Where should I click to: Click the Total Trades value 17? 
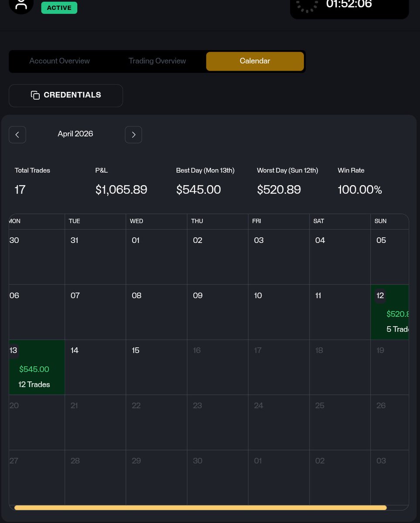tap(20, 190)
